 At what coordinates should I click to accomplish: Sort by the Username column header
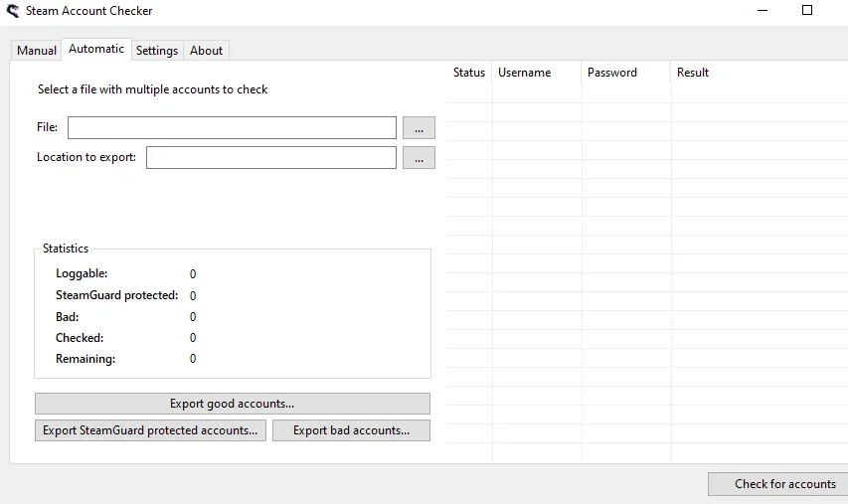point(537,73)
